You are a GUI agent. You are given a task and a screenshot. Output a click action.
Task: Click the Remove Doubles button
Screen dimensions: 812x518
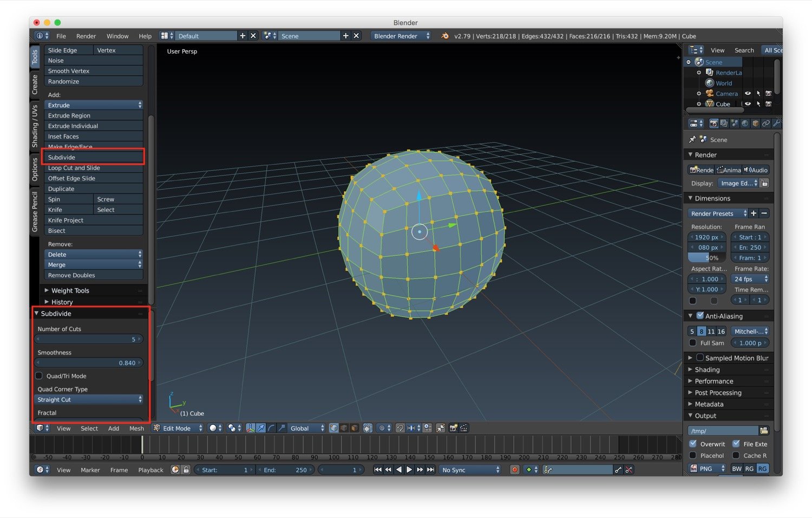point(94,275)
